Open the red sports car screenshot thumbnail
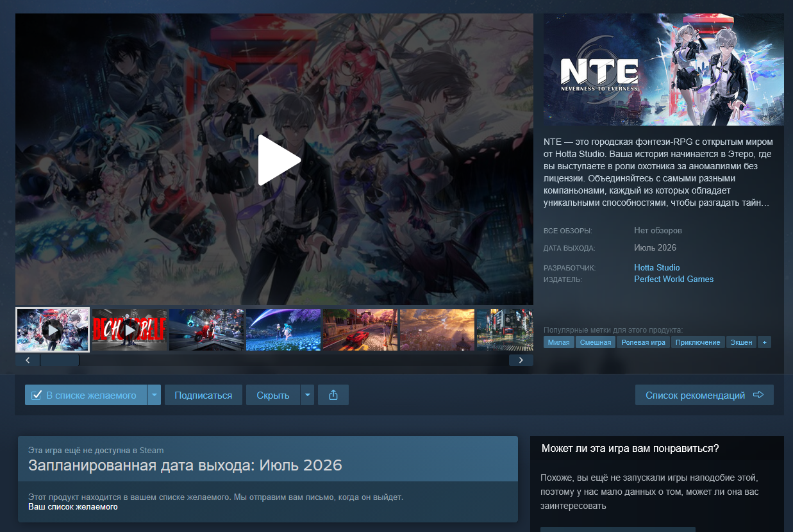 click(360, 329)
